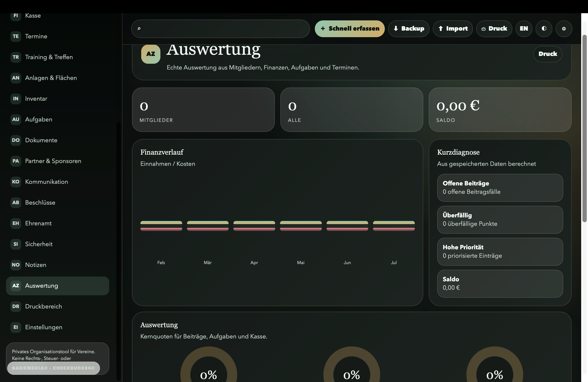Click the NO badge for Notizen

tap(16, 265)
